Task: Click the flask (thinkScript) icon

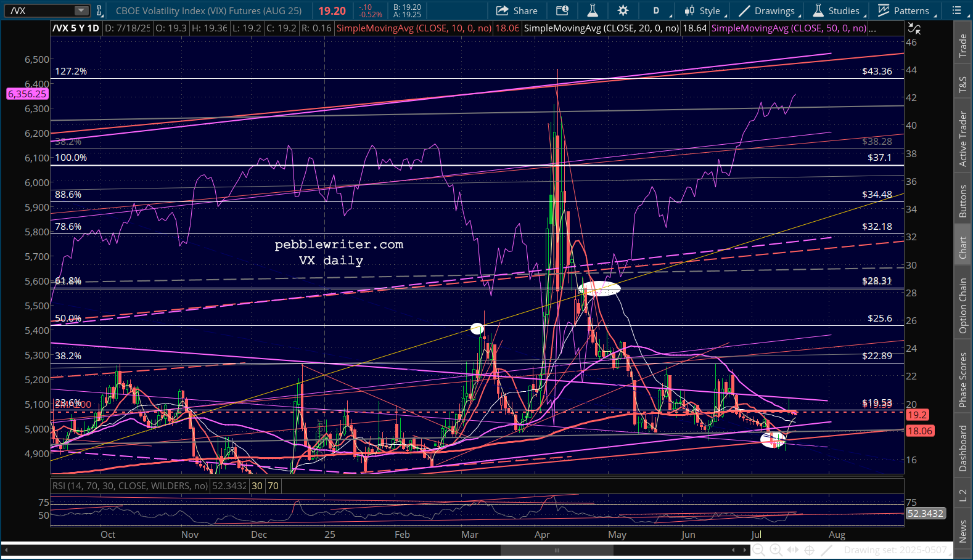Action: (x=592, y=10)
